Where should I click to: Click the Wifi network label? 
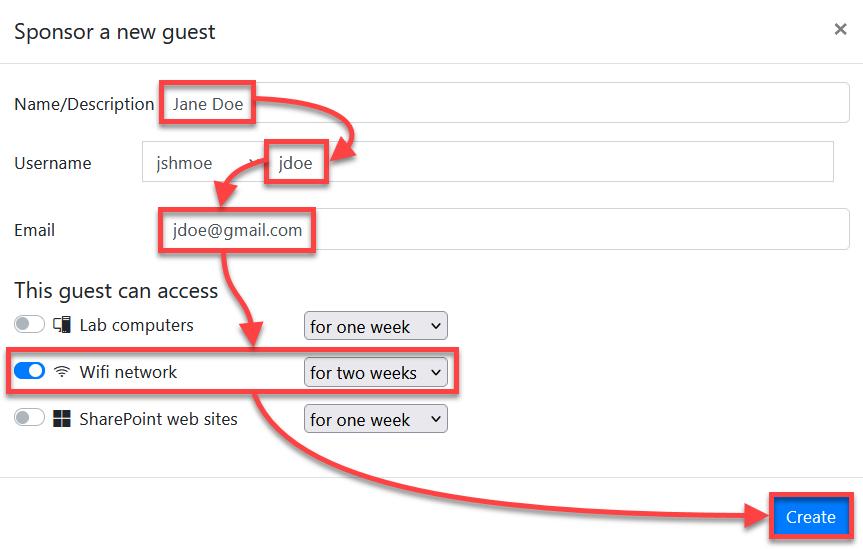128,372
